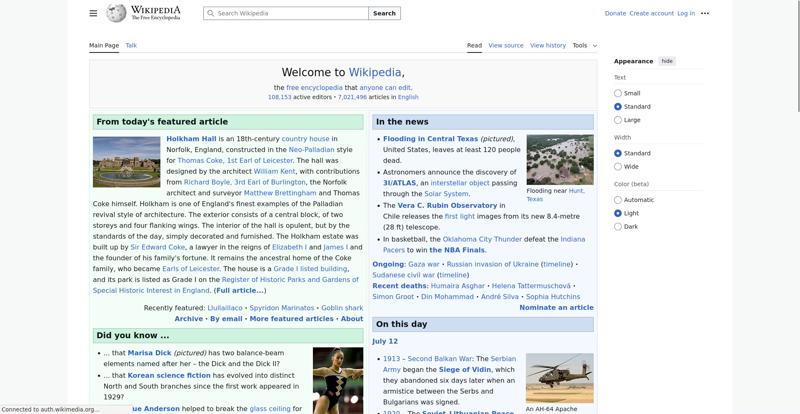Open the Vera C. Rubin Observatory link

(x=447, y=205)
